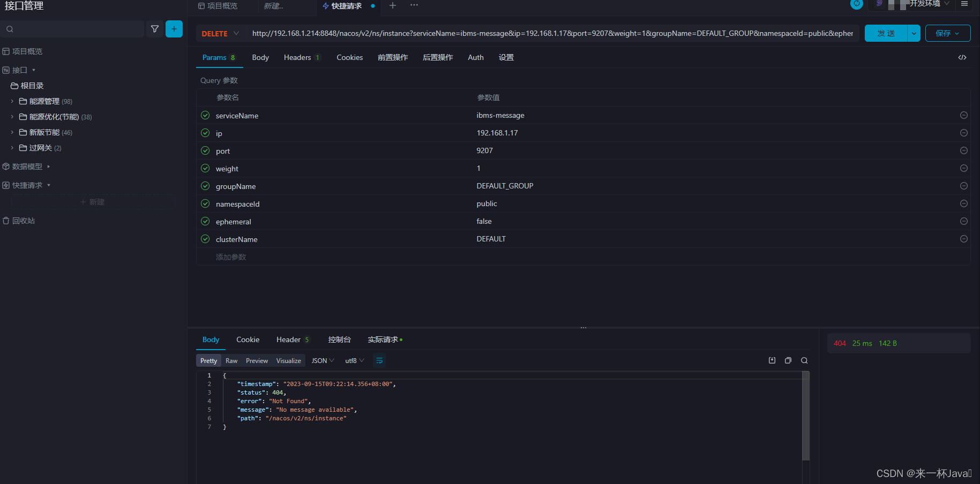Remove the port parameter row

coord(964,150)
